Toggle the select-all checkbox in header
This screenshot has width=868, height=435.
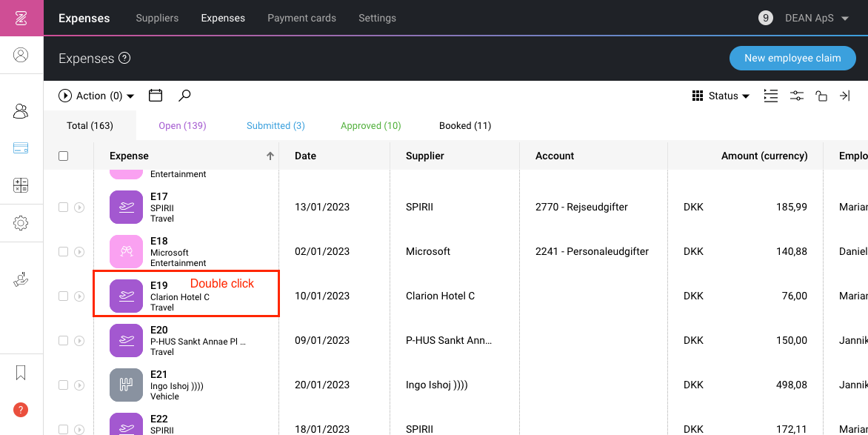(x=63, y=156)
